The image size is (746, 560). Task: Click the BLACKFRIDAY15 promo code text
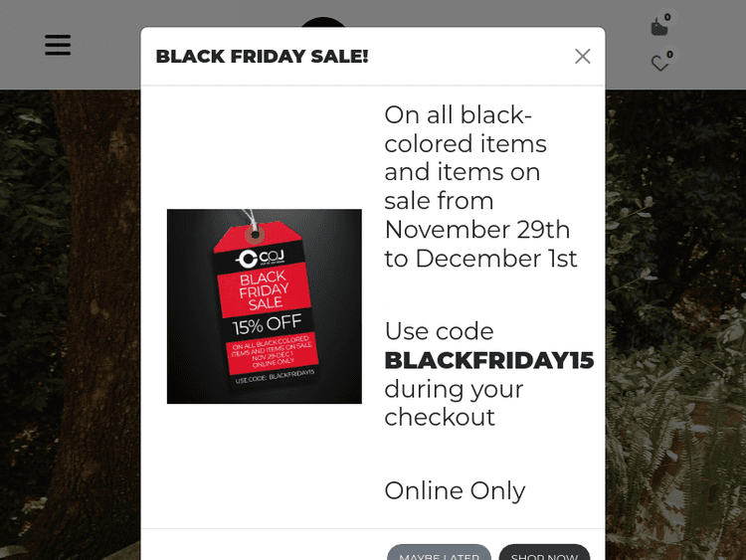488,360
